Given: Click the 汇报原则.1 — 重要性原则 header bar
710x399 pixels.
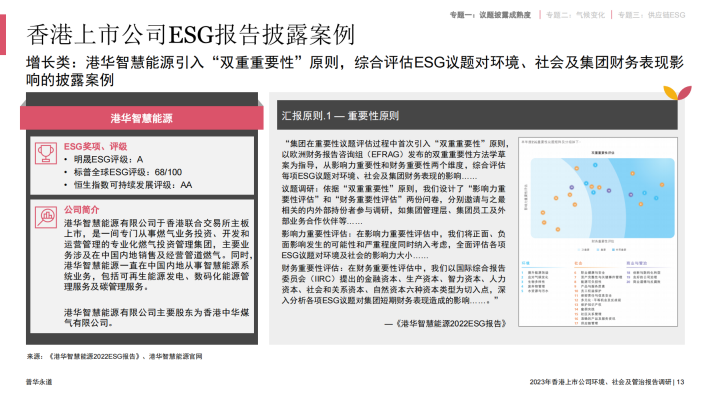Looking at the screenshot, I should coord(477,115).
